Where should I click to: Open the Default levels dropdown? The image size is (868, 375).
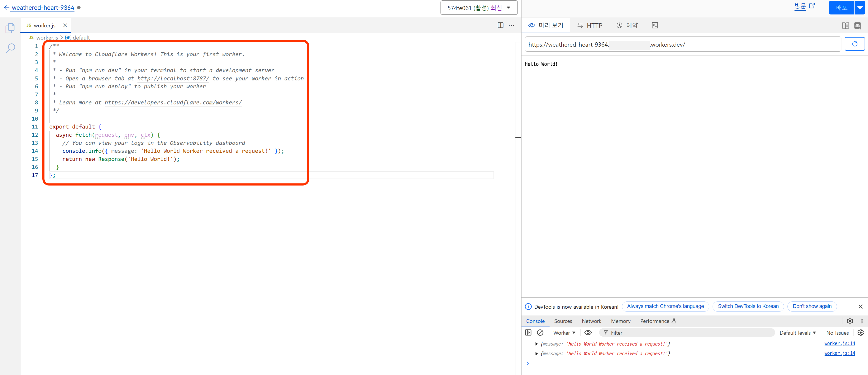[797, 333]
